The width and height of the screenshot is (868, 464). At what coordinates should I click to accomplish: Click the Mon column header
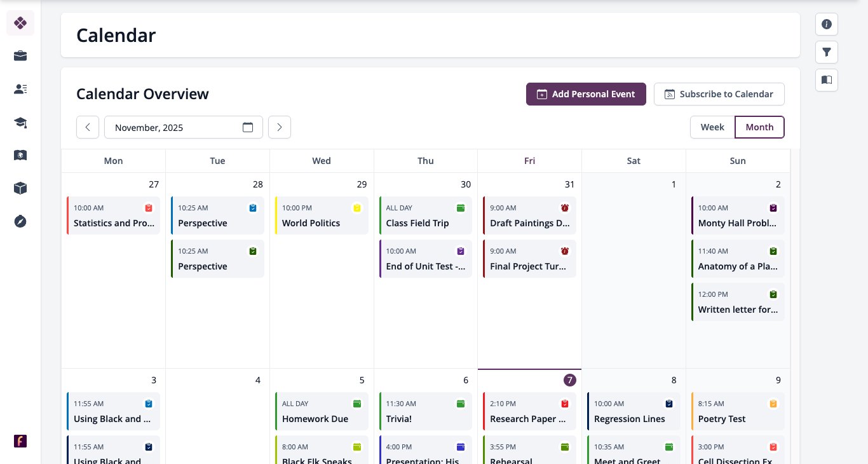113,161
